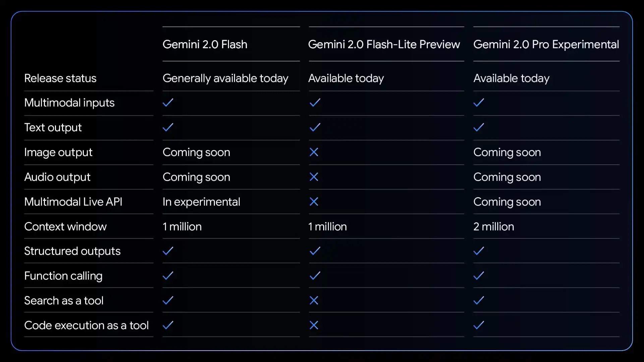
Task: Expand the Image output row details
Action: (58, 152)
